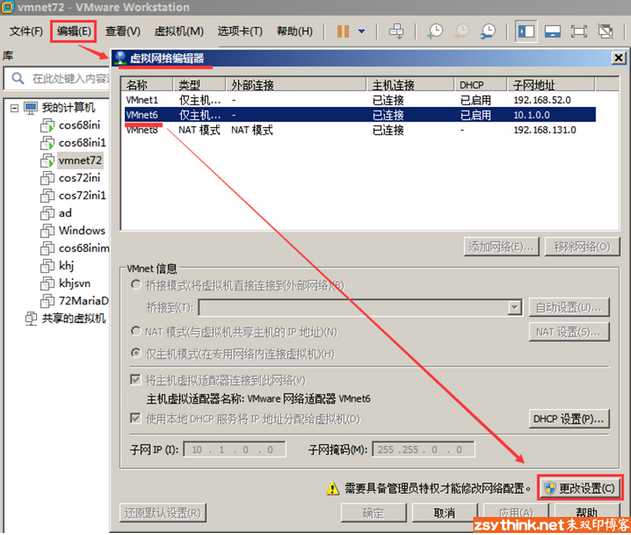Click the DHCP 设置(P) button
The image size is (631, 535).
point(568,419)
